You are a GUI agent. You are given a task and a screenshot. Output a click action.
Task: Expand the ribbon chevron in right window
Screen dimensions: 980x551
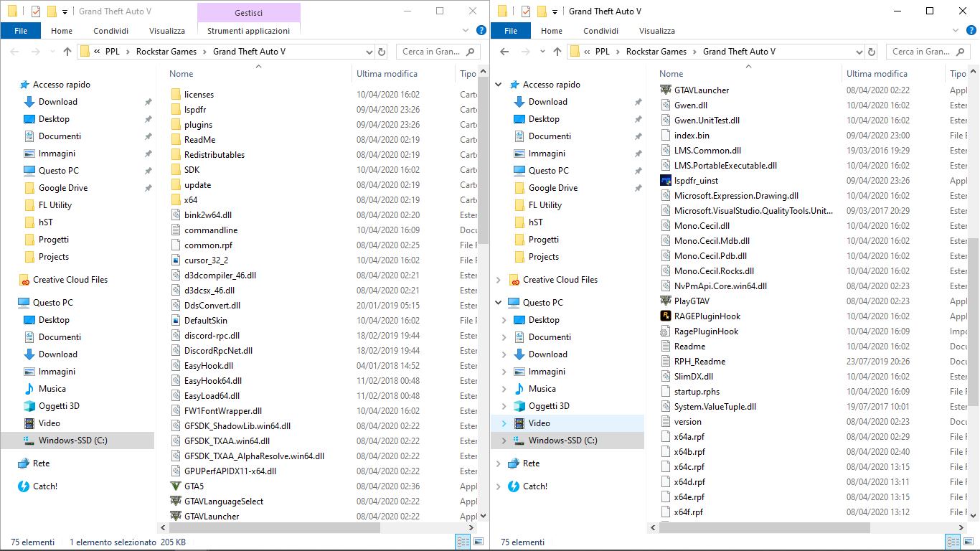(x=956, y=30)
